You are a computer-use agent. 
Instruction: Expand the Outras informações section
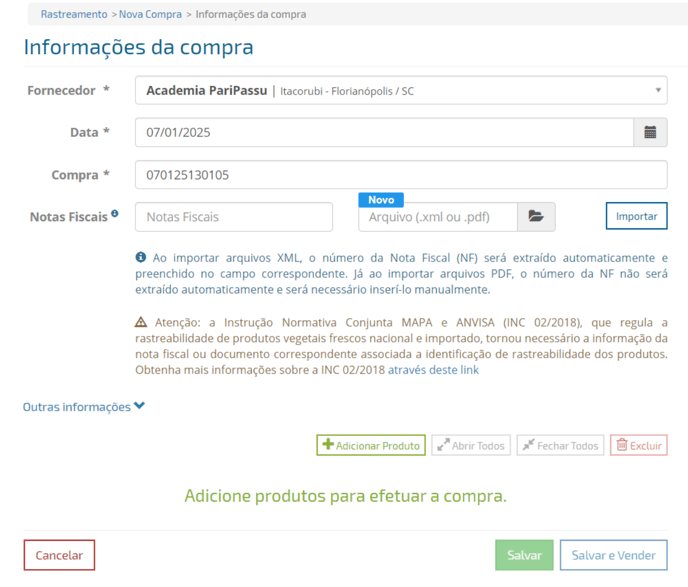click(x=84, y=407)
